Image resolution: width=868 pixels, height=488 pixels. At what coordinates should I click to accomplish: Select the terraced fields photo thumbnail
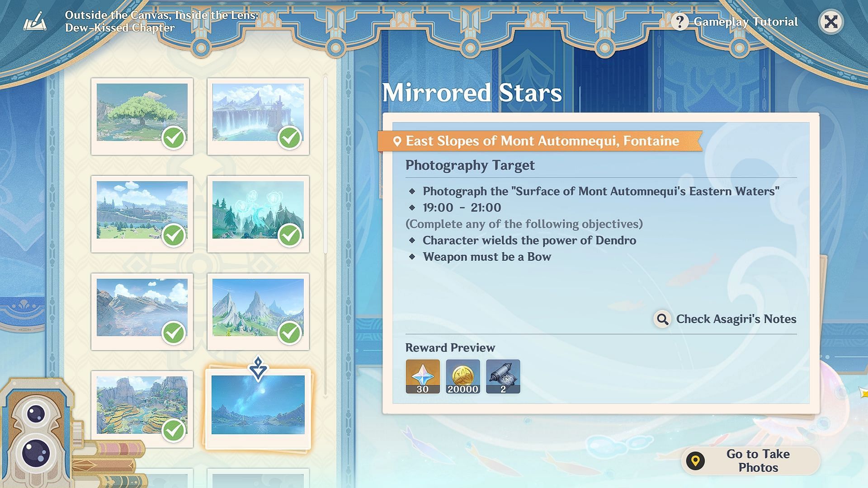pyautogui.click(x=142, y=409)
